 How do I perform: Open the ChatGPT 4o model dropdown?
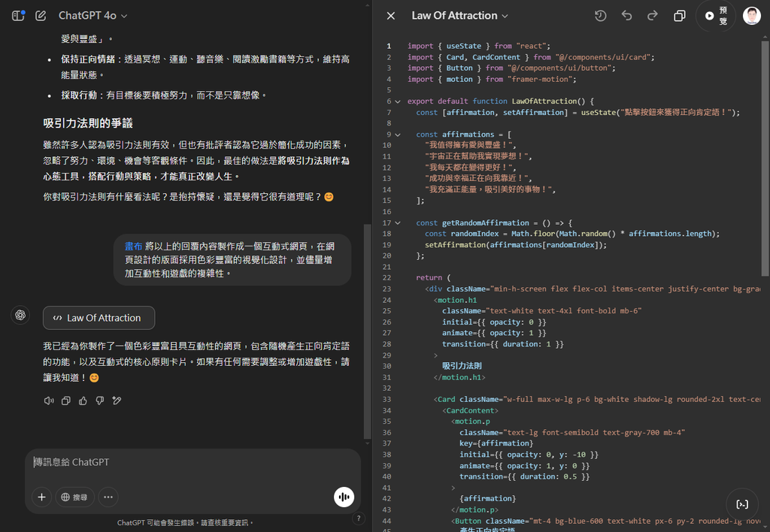coord(92,16)
